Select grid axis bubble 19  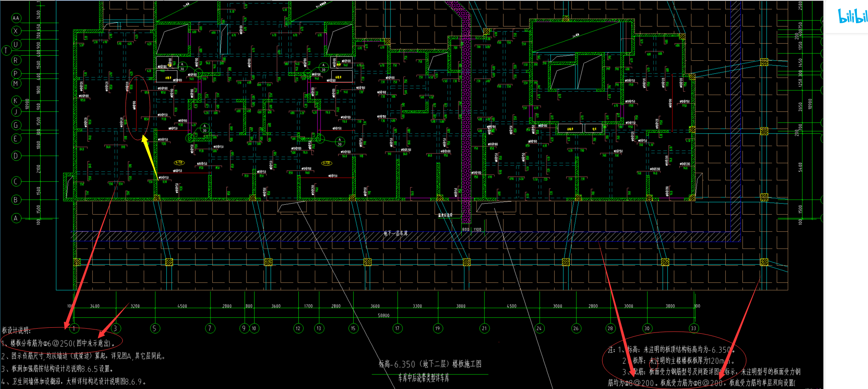pyautogui.click(x=437, y=329)
